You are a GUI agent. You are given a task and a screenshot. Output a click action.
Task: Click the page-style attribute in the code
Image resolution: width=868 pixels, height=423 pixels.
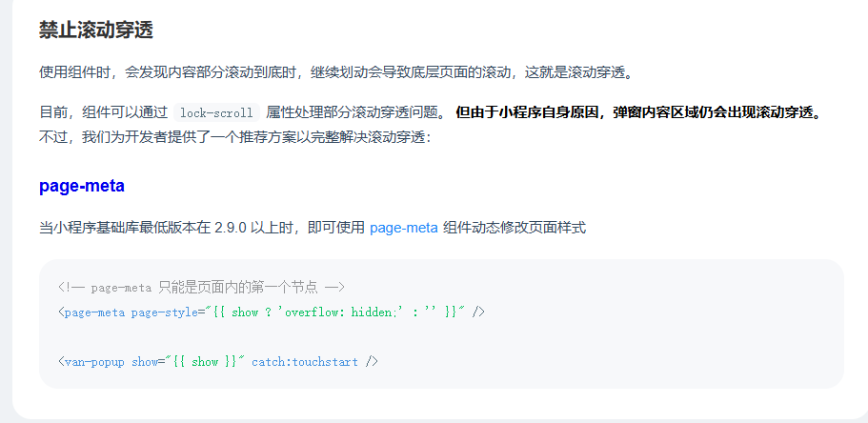click(165, 312)
